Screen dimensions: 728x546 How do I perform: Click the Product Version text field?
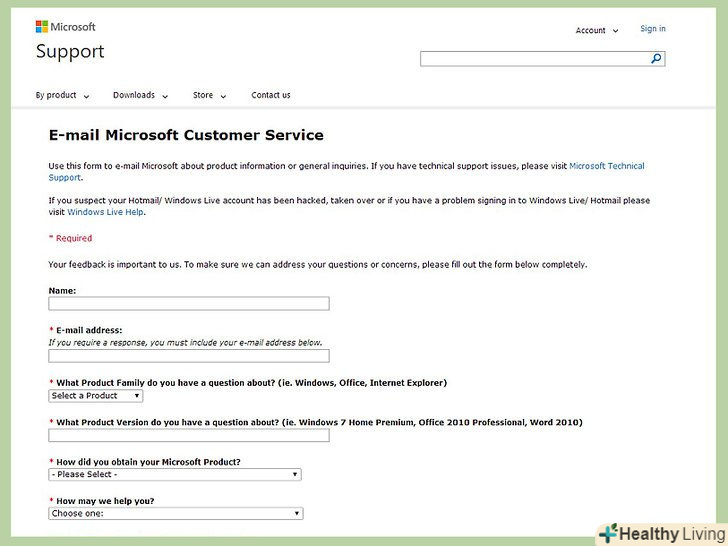(x=188, y=436)
